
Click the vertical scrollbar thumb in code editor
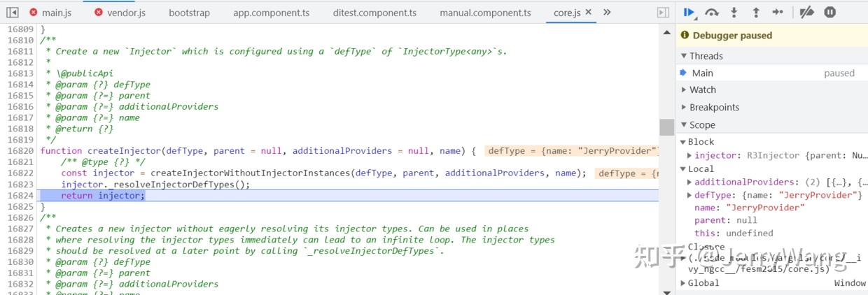[666, 127]
